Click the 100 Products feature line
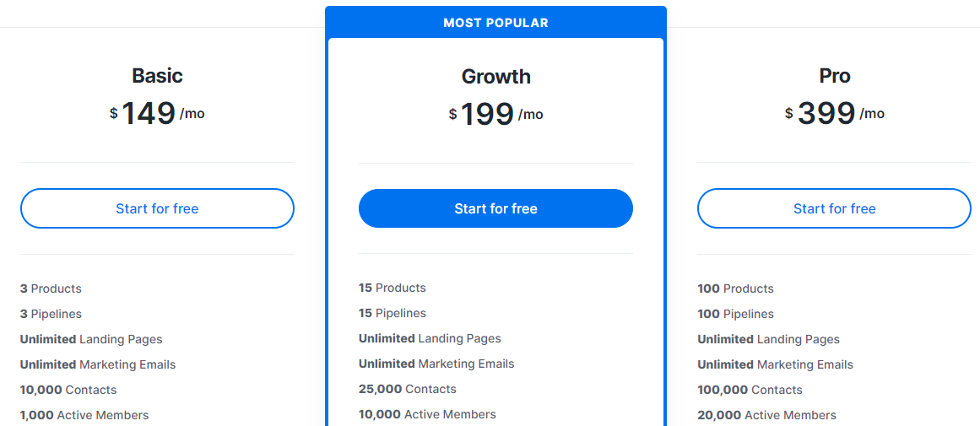This screenshot has height=426, width=980. pyautogui.click(x=735, y=288)
